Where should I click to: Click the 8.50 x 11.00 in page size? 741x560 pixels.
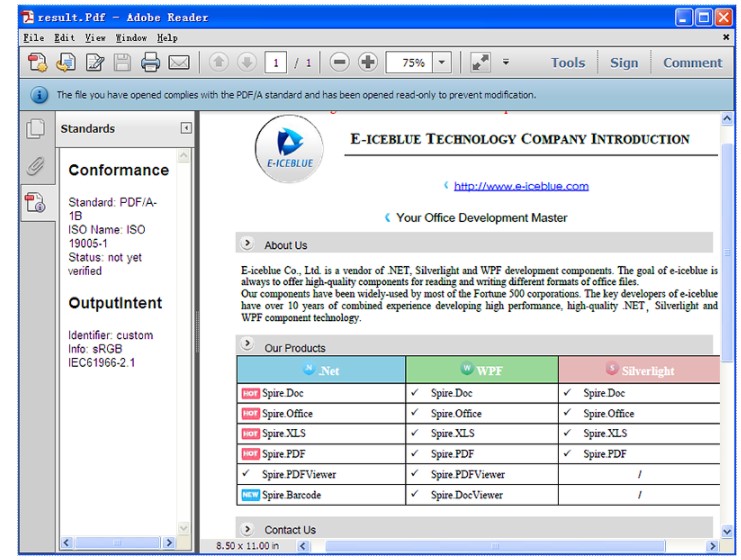(x=247, y=546)
